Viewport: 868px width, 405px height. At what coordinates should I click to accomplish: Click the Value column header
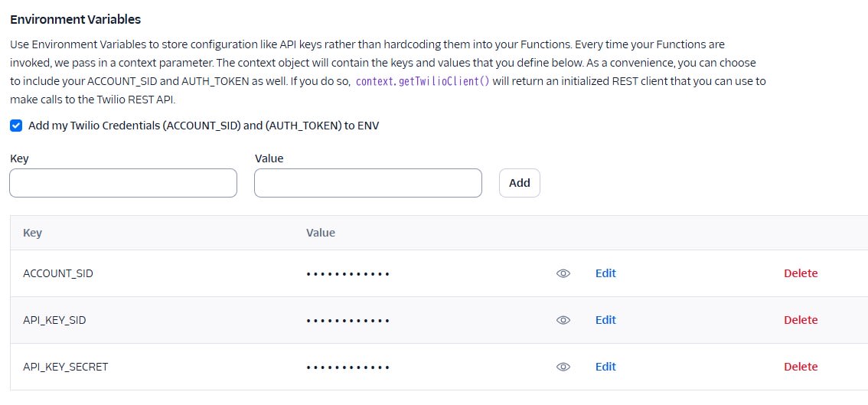pos(321,233)
